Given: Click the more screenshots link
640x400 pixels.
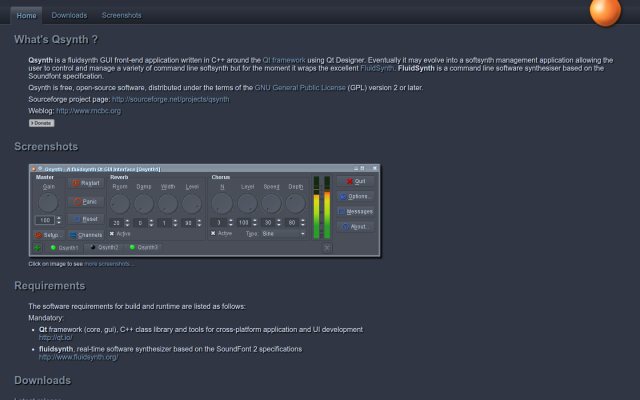Looking at the screenshot, I should pos(109,264).
